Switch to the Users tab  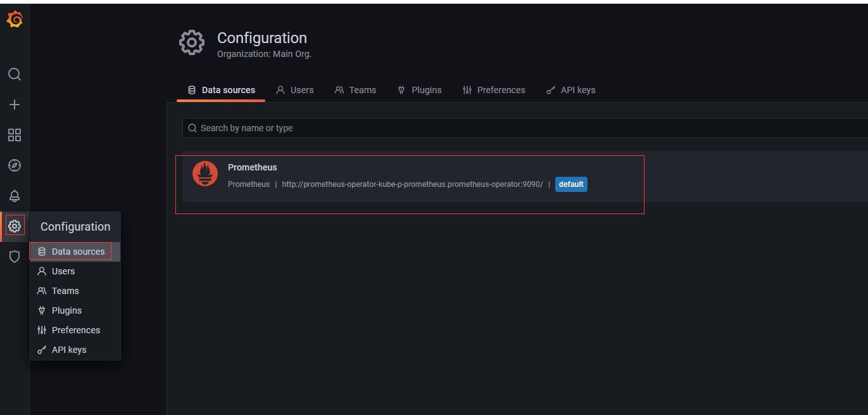point(295,90)
